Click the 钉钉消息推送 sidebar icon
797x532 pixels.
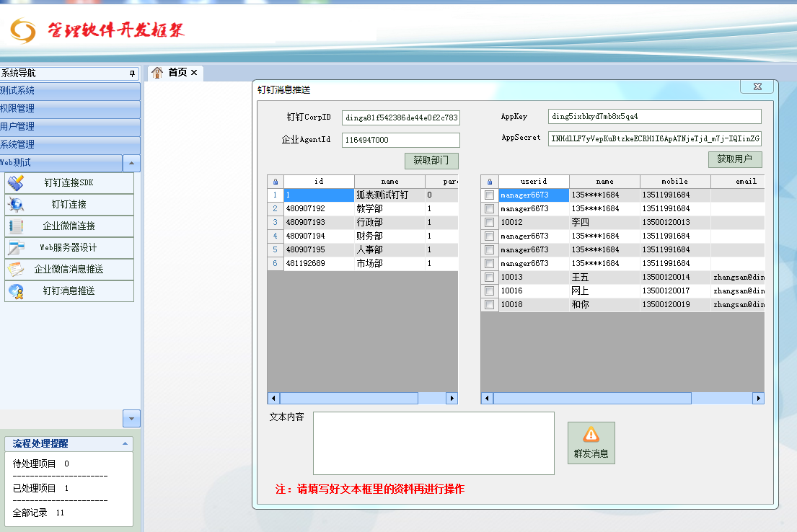pos(16,291)
